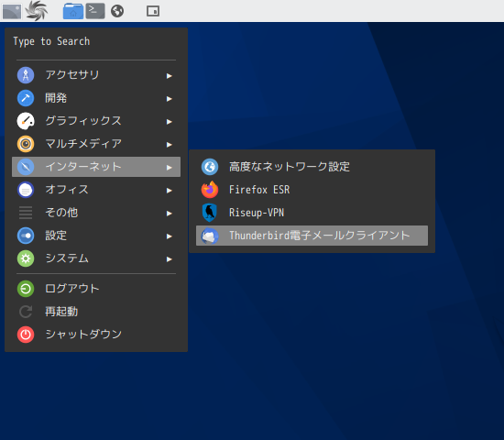Image resolution: width=504 pixels, height=440 pixels.
Task: Open the 設定 category
Action: [96, 236]
